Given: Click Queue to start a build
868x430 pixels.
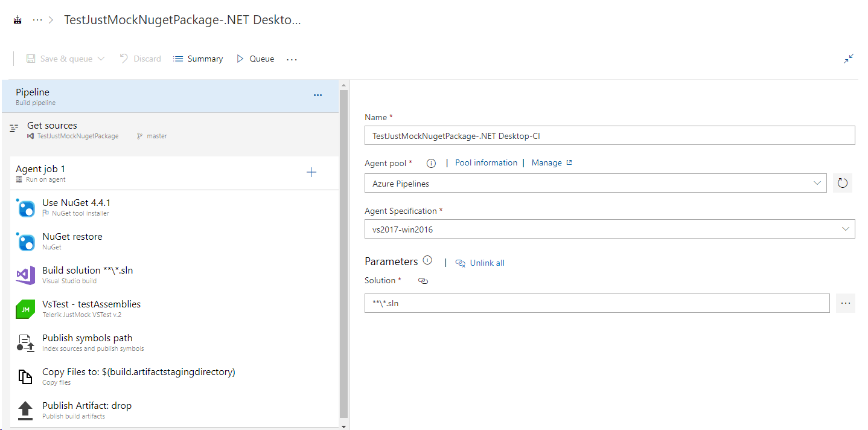Looking at the screenshot, I should tap(255, 59).
